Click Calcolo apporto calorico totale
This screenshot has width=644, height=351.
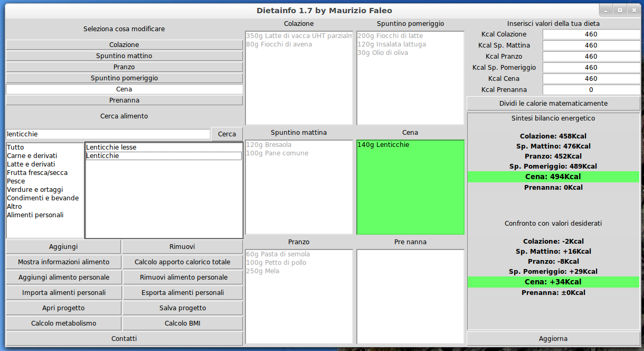click(182, 262)
